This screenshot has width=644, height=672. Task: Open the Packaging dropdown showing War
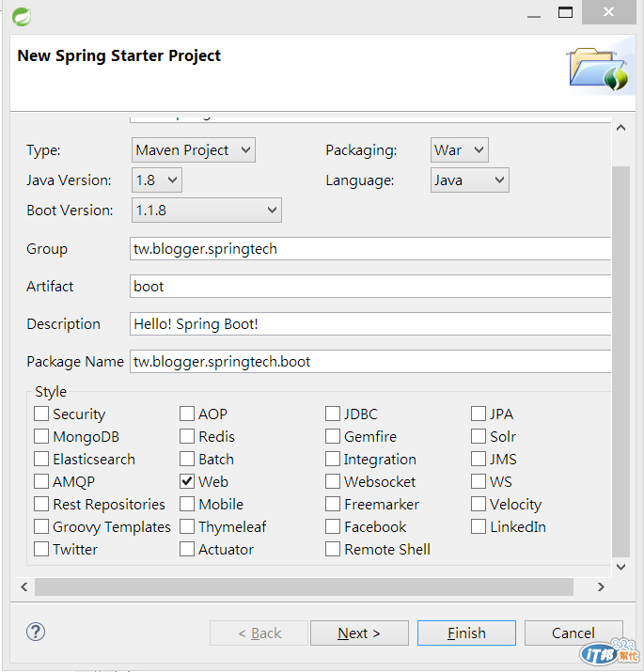tap(459, 150)
